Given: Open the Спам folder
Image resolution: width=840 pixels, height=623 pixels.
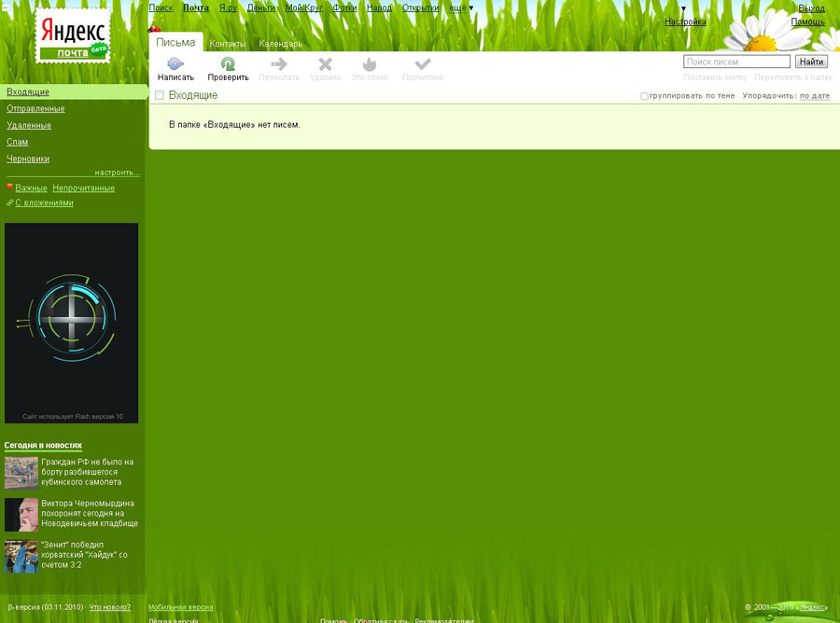Looking at the screenshot, I should point(17,142).
